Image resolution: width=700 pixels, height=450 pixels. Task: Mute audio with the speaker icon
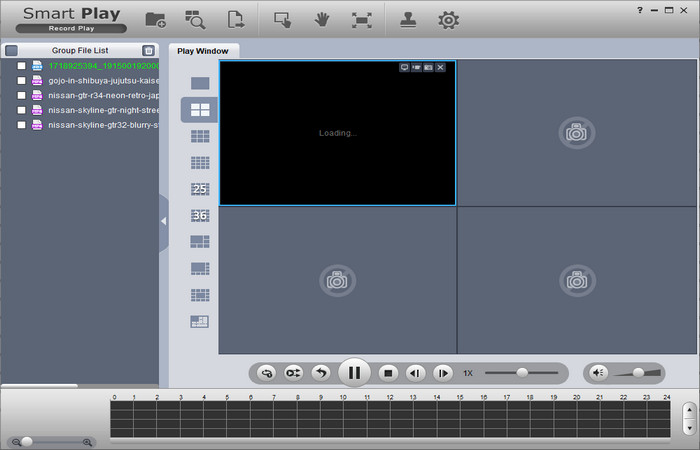(598, 373)
